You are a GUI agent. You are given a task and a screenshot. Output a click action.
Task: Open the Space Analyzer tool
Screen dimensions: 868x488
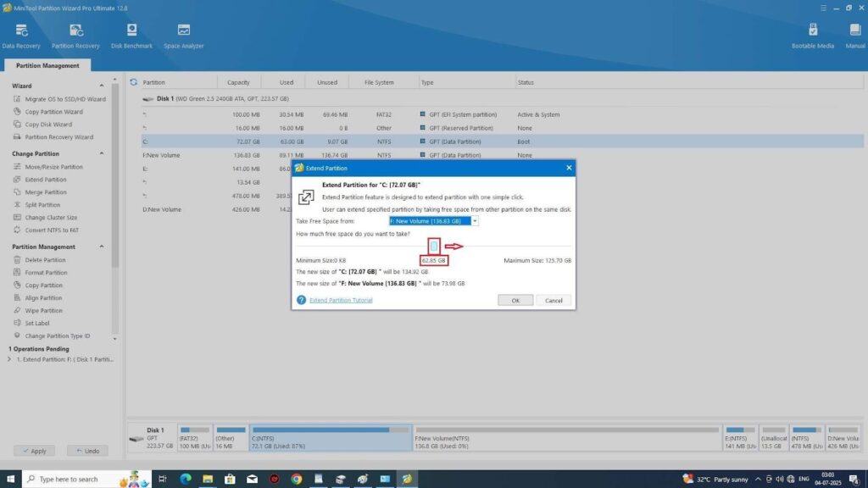[183, 34]
